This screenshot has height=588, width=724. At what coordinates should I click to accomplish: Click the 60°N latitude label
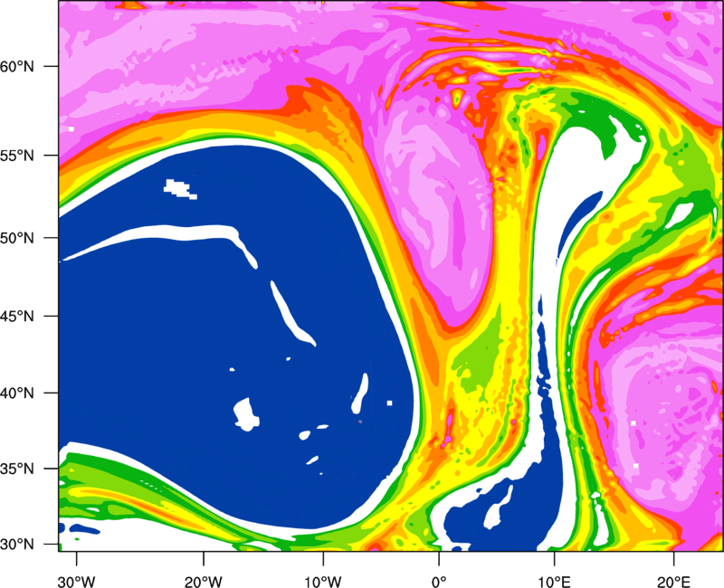coord(17,66)
